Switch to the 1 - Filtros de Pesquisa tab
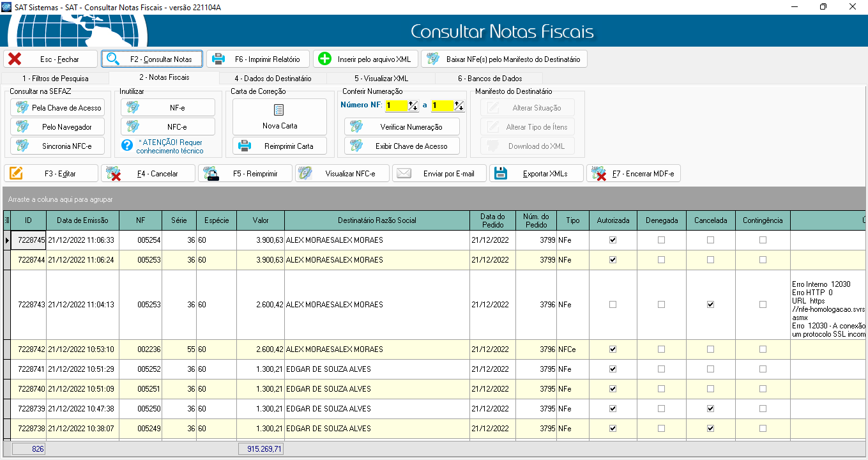This screenshot has width=868, height=460. coord(55,79)
